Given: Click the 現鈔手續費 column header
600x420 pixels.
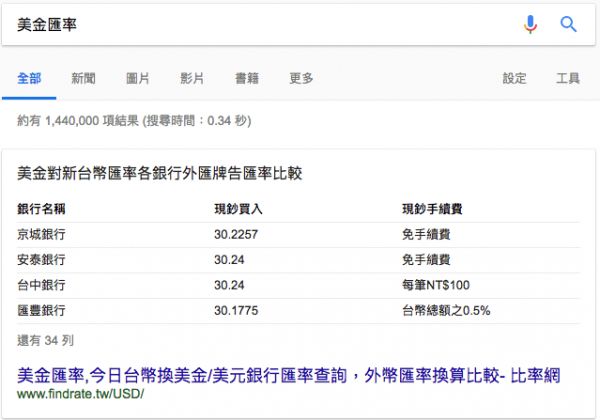Looking at the screenshot, I should coord(432,209).
